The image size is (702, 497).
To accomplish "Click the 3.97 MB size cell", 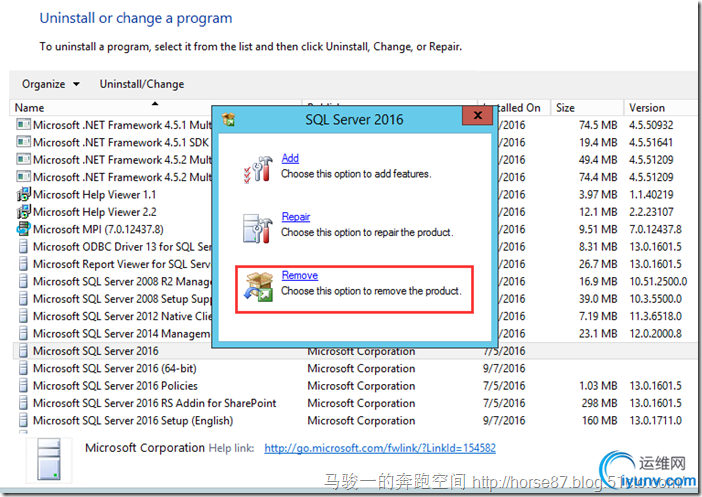I will (598, 195).
